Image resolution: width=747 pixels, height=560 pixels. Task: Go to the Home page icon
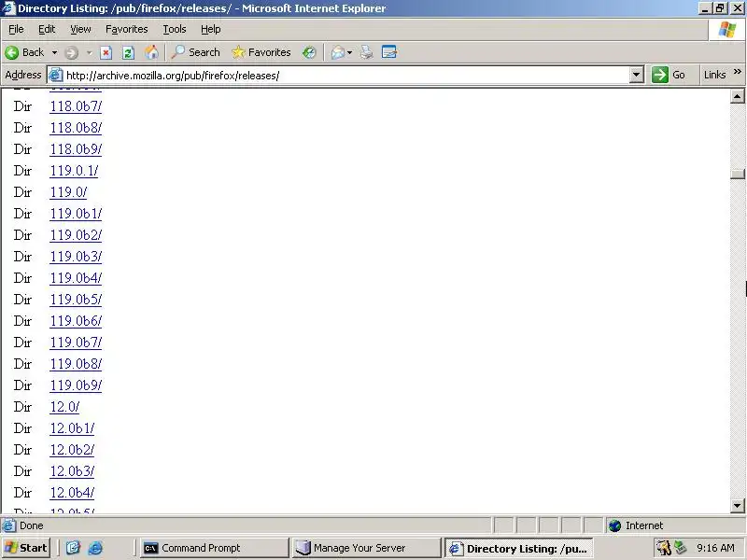[x=151, y=52]
